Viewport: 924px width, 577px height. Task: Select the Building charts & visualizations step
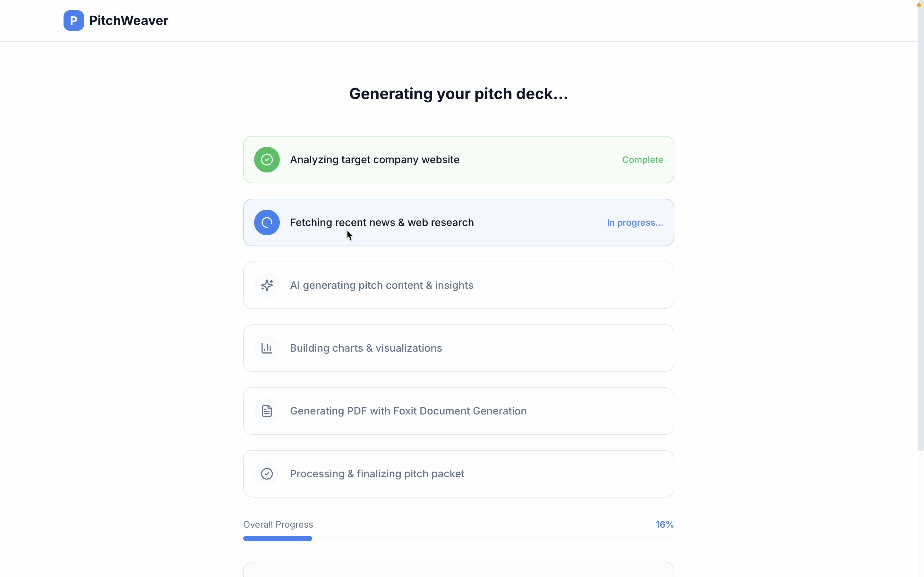click(x=366, y=348)
